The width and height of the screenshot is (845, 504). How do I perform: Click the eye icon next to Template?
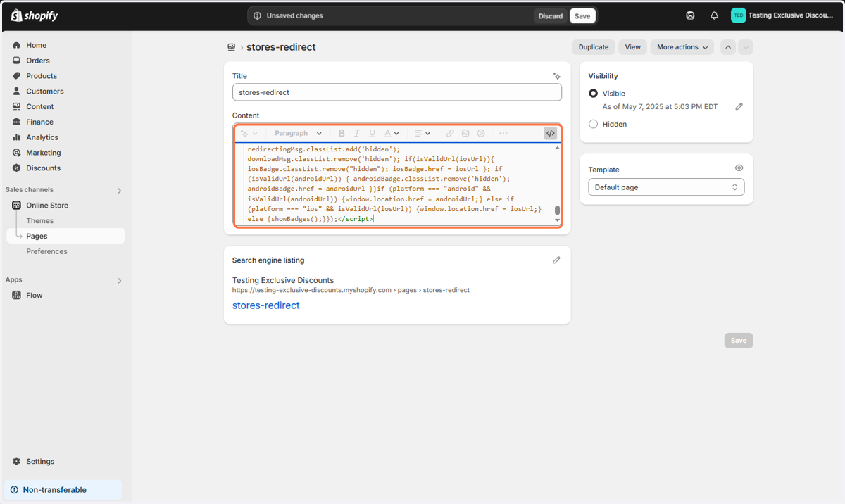click(739, 168)
